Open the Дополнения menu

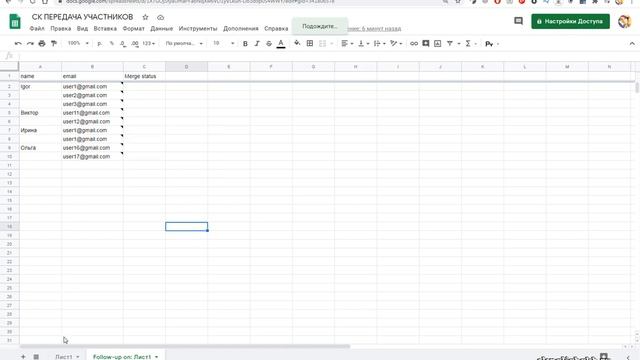tap(241, 29)
